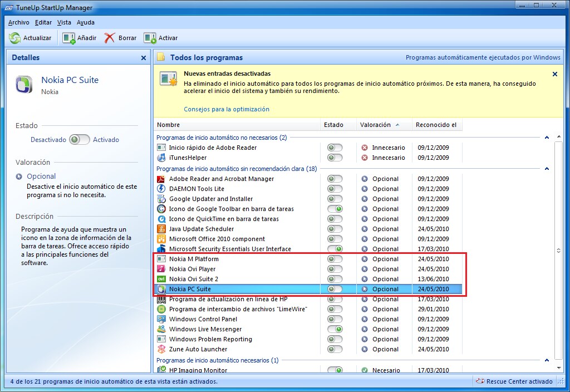Toggle DAEMON Tools Lite startup switch
Image resolution: width=570 pixels, height=392 pixels.
335,189
